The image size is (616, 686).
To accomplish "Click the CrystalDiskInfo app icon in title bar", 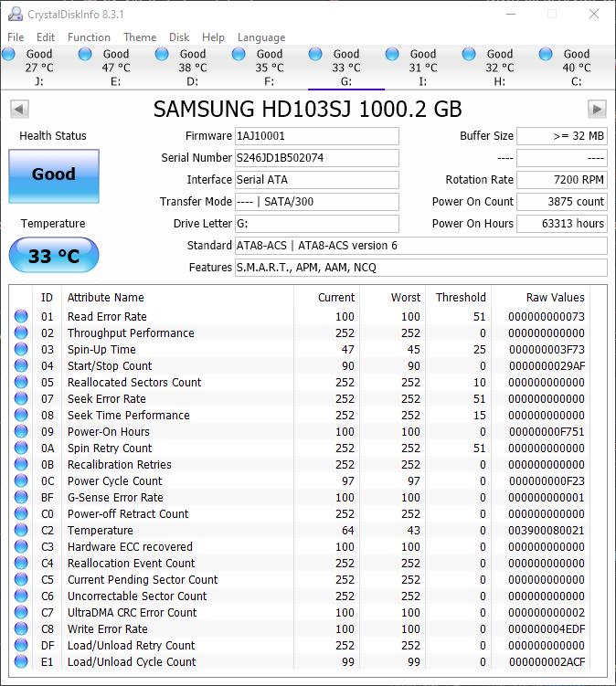I will [x=16, y=14].
